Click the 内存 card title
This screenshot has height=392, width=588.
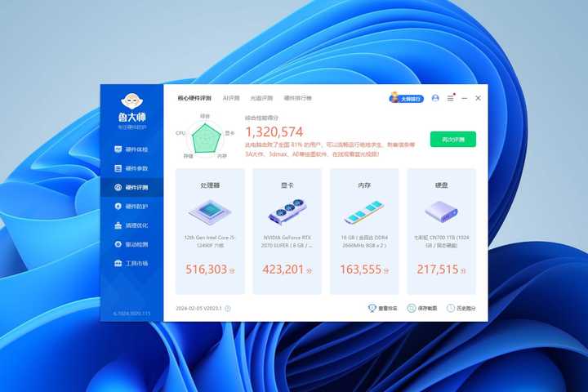pyautogui.click(x=364, y=185)
